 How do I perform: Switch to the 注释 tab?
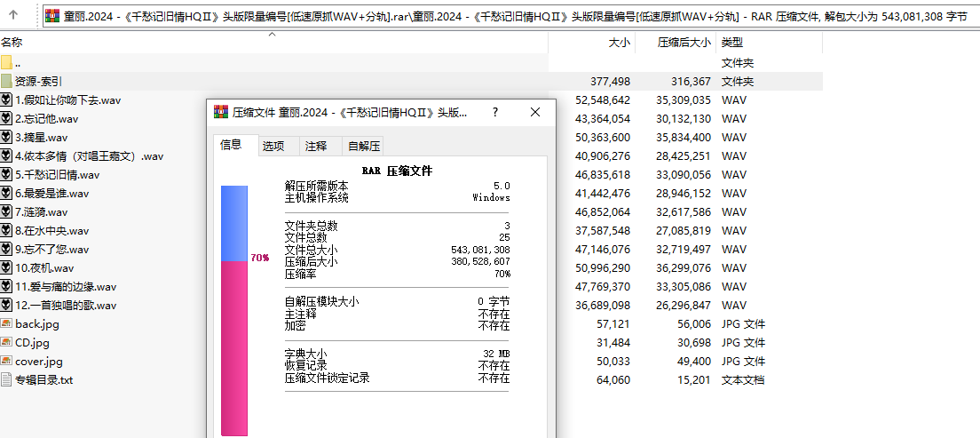point(315,147)
